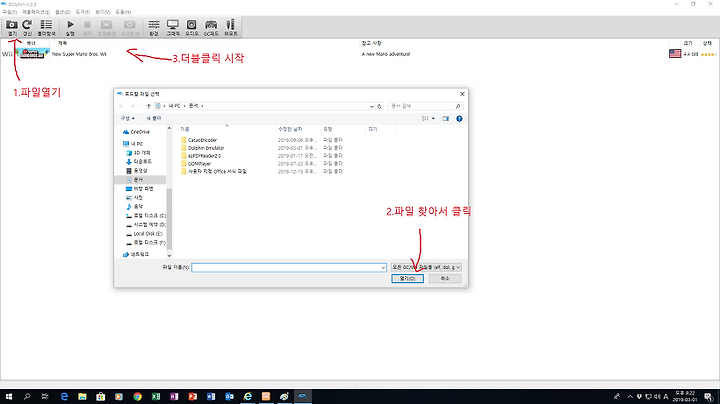Click the USA flag icon in game row
The width and height of the screenshot is (720, 404).
point(675,54)
